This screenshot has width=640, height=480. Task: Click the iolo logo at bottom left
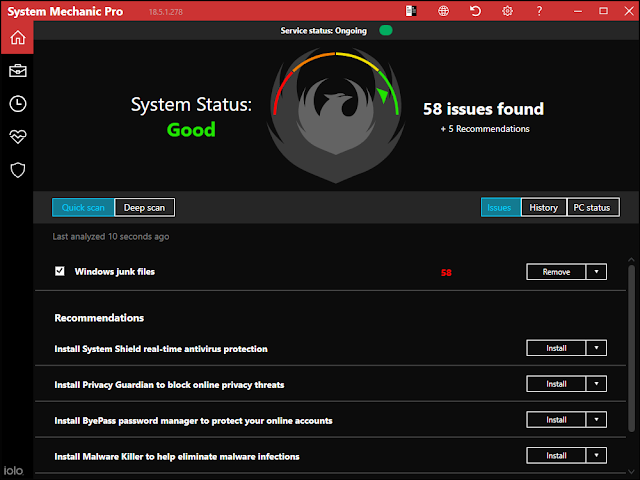pos(13,471)
